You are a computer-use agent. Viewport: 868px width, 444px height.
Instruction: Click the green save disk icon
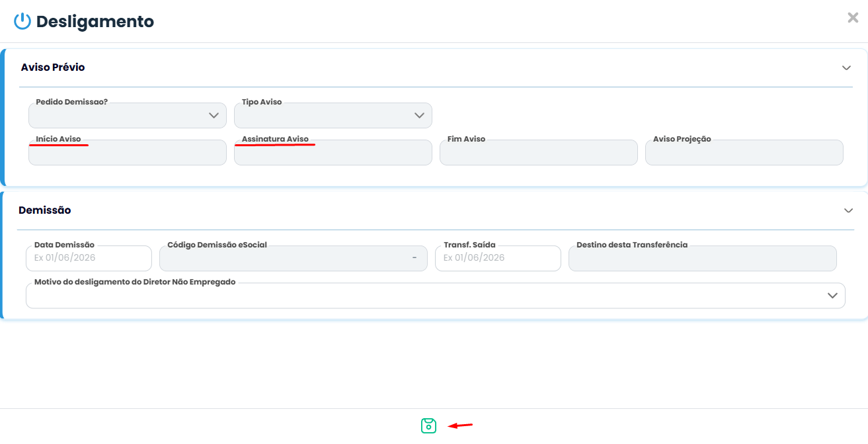tap(428, 426)
